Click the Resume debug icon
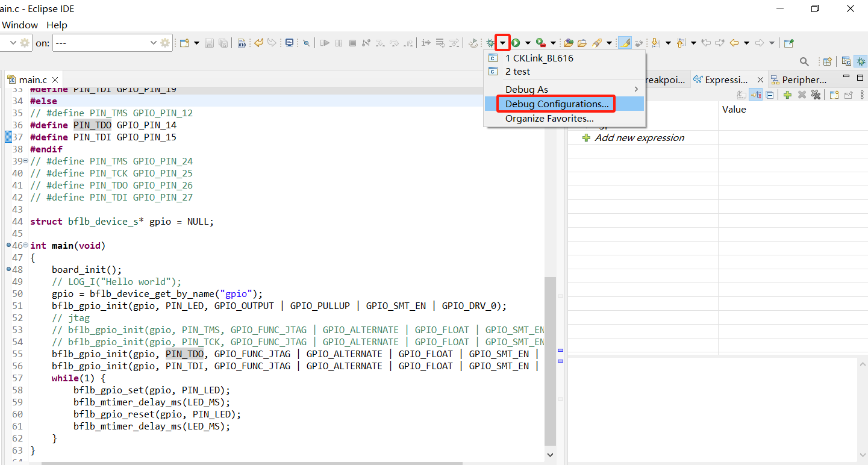 (325, 43)
